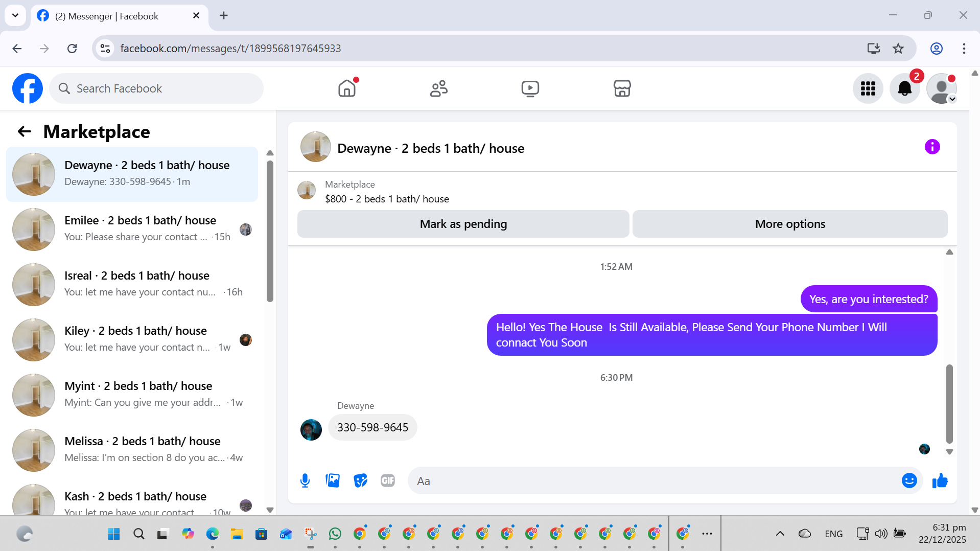Open the Friends icon in top navigation
Screen dimensions: 980x551
pos(438,88)
